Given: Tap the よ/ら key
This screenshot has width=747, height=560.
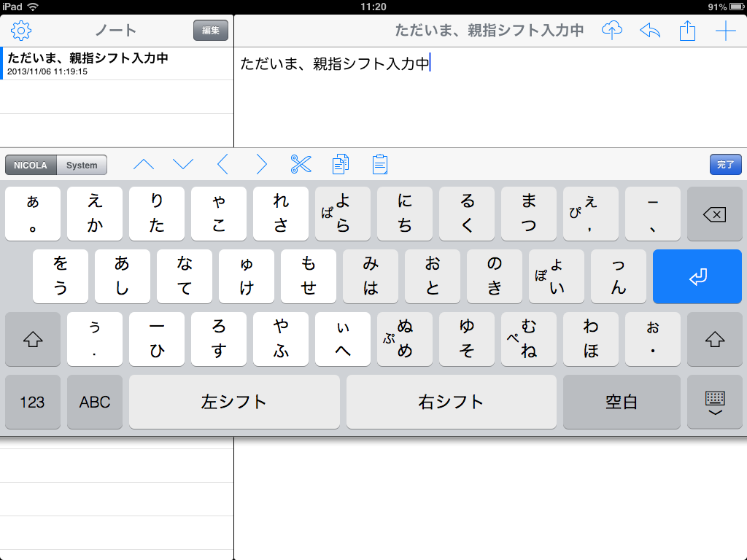Looking at the screenshot, I should 343,214.
